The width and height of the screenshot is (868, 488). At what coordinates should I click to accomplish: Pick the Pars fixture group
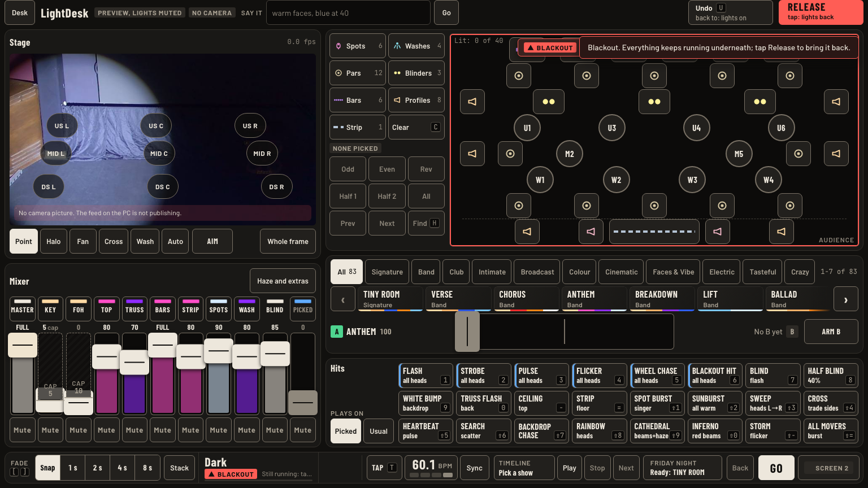[x=358, y=73]
